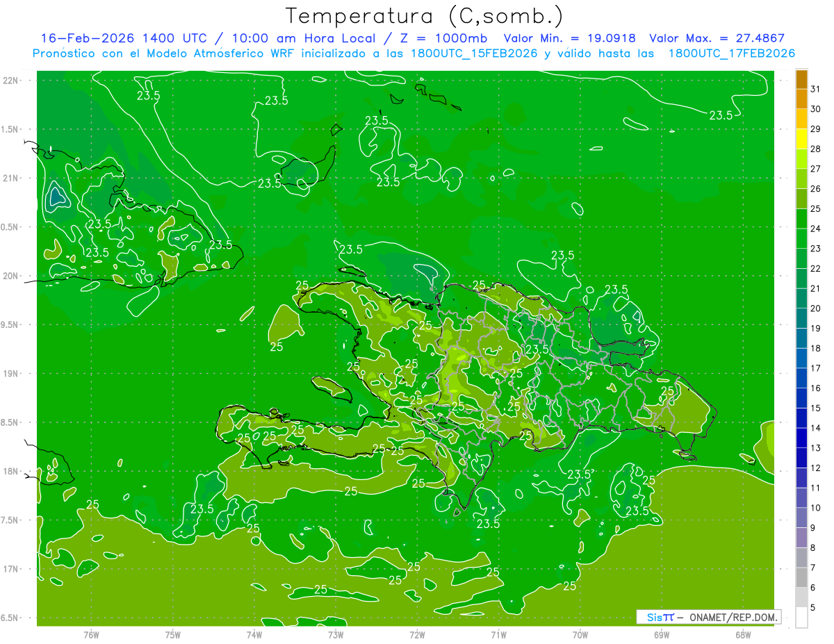Click the "19N" latitude label
This screenshot has width=834, height=644.
(10, 374)
